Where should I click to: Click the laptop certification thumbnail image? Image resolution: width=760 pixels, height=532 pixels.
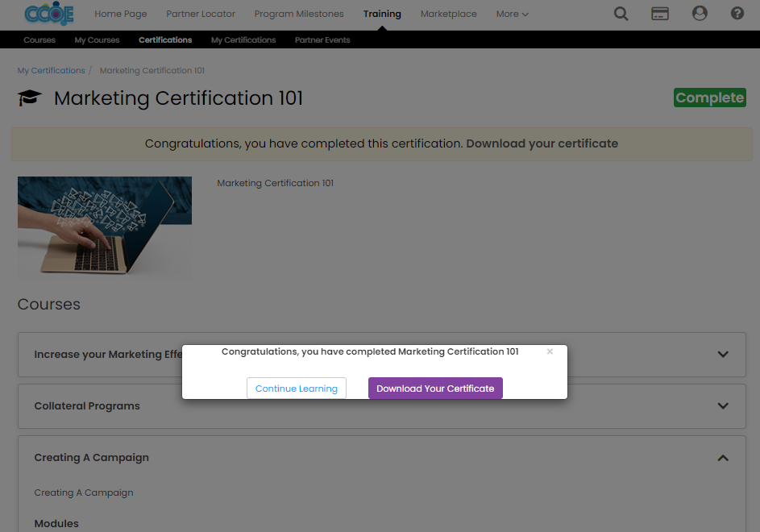tap(105, 227)
